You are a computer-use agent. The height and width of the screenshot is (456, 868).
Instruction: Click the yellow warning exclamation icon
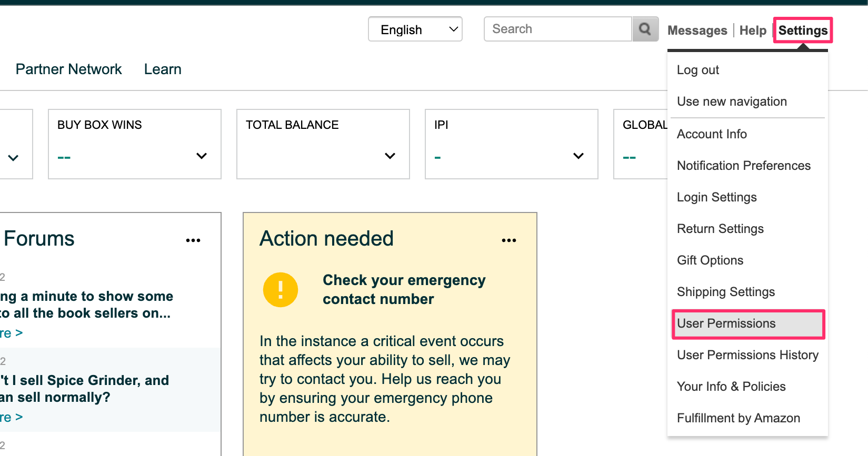280,290
